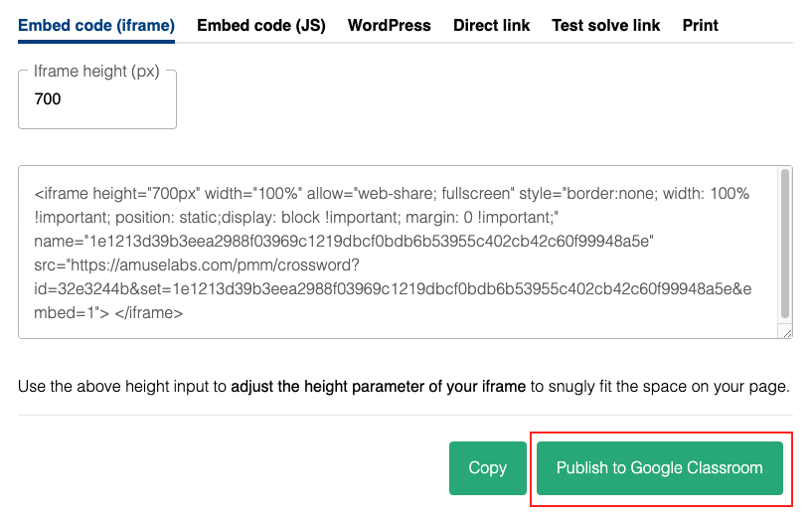Screen dimensions: 812x524
Task: Copy the embed code with Copy button
Action: (488, 468)
